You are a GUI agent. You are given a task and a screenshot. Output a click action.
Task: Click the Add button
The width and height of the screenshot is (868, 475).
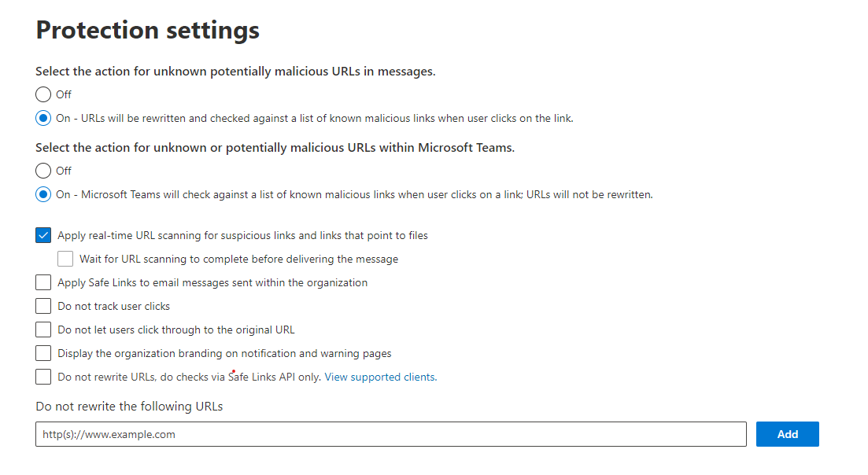tap(787, 433)
